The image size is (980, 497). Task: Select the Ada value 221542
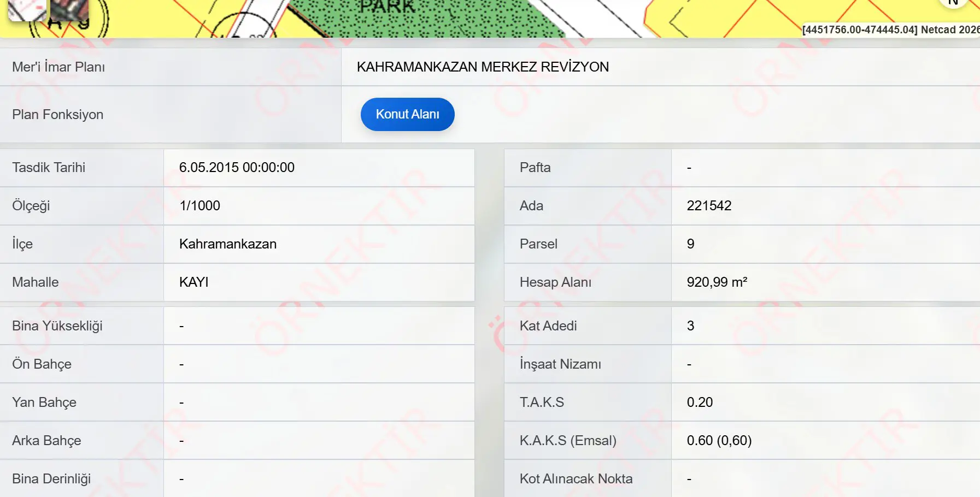tap(709, 205)
